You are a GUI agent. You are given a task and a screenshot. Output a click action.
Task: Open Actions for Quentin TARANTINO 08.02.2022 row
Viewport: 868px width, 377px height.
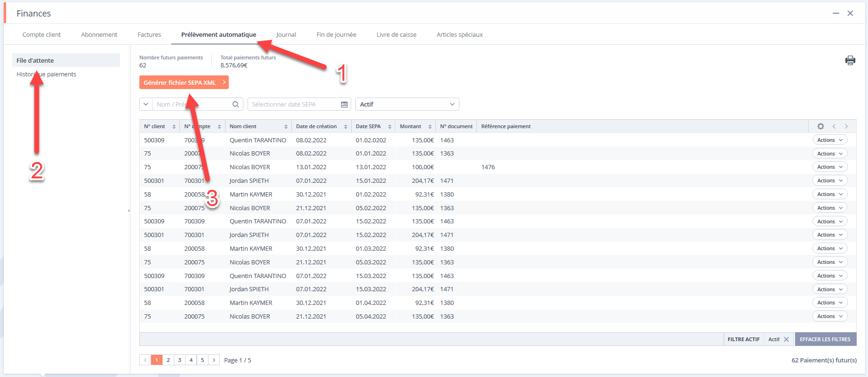point(830,140)
